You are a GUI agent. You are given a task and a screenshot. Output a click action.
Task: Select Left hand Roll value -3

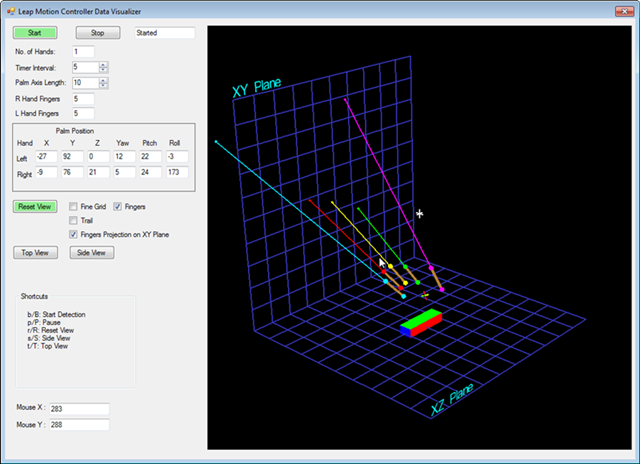[177, 156]
